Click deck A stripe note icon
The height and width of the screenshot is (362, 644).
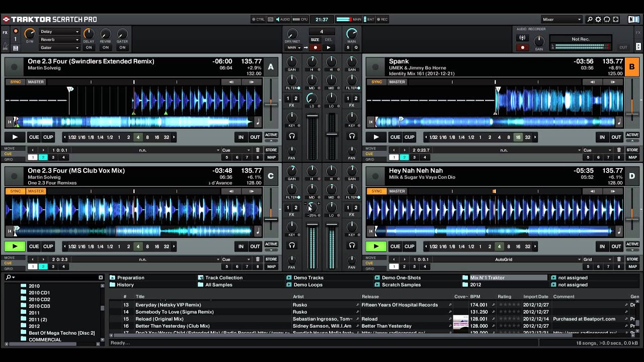click(x=258, y=121)
